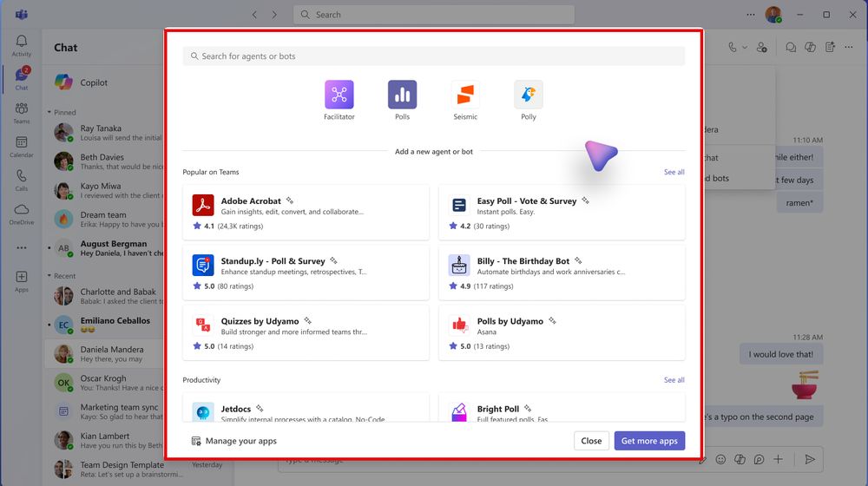Open Standup.ly - Poll & Survey title
This screenshot has width=868, height=486.
273,261
